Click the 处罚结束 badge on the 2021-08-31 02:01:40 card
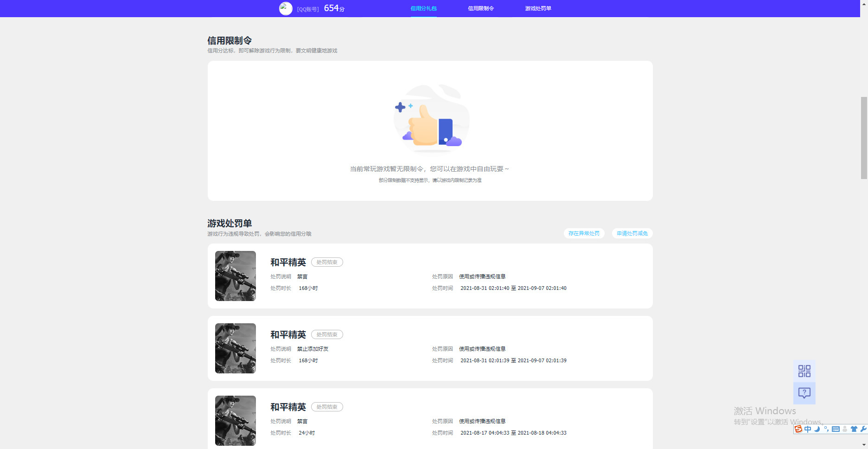Viewport: 868px width, 449px height. click(x=327, y=262)
